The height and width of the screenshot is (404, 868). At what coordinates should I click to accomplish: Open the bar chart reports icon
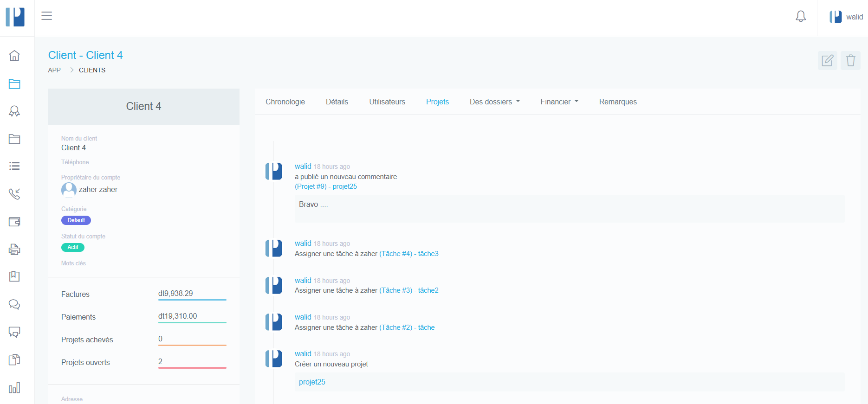click(x=14, y=388)
